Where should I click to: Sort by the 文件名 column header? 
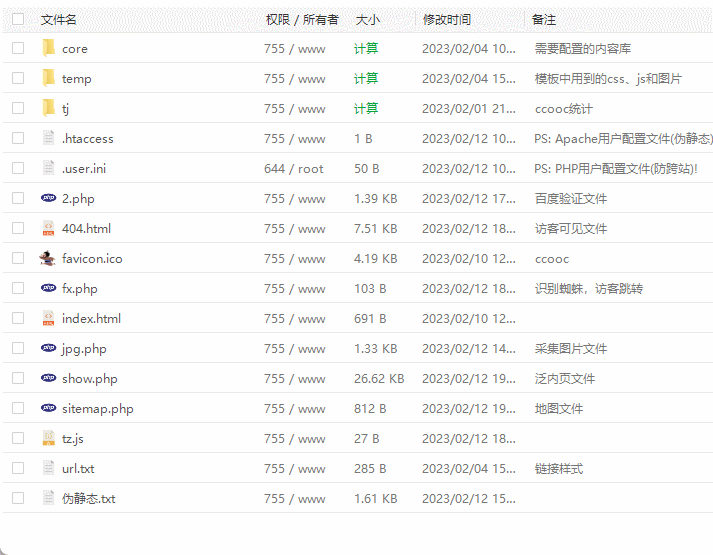[59, 19]
